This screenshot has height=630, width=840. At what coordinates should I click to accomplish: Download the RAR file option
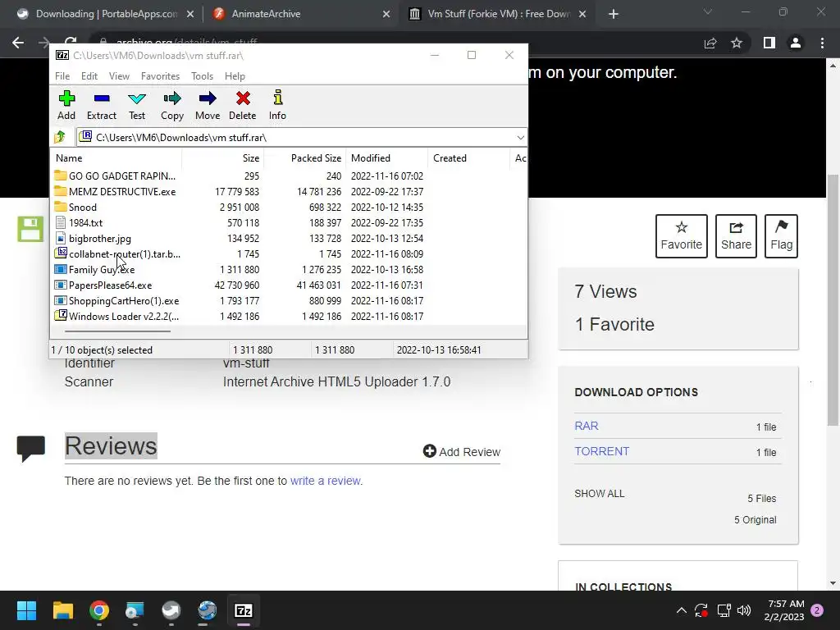click(x=587, y=426)
